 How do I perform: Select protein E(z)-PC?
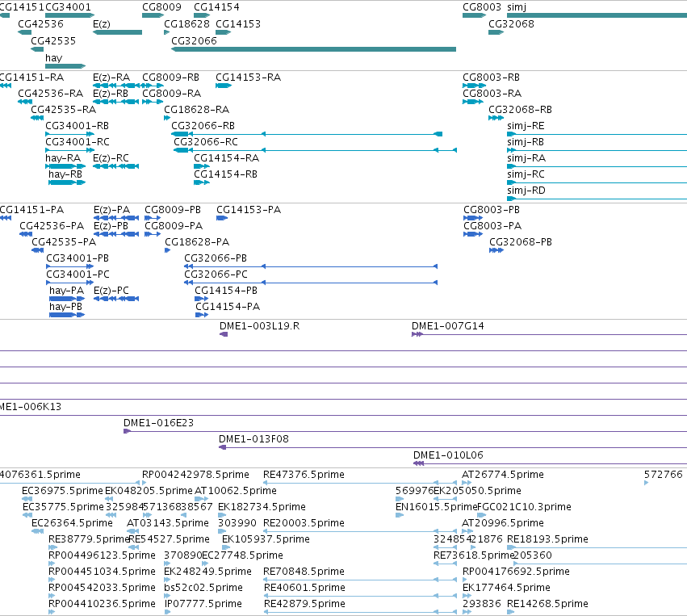pyautogui.click(x=111, y=291)
